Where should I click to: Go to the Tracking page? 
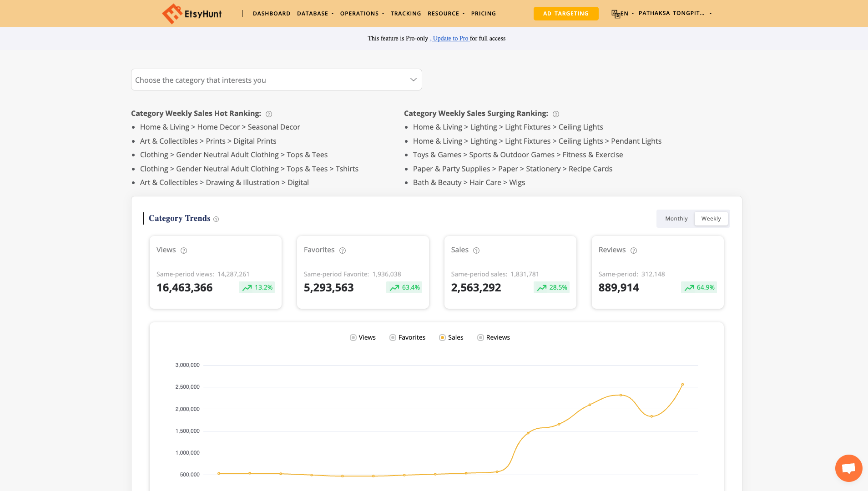coord(405,13)
